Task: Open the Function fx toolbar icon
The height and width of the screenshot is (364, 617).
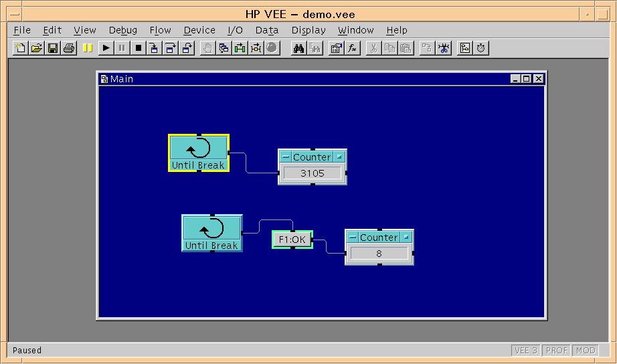Action: click(x=353, y=48)
